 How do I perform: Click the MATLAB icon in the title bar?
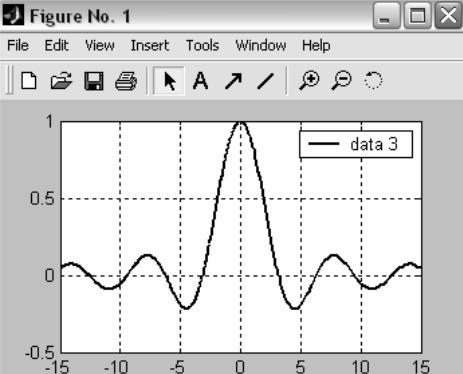(13, 15)
